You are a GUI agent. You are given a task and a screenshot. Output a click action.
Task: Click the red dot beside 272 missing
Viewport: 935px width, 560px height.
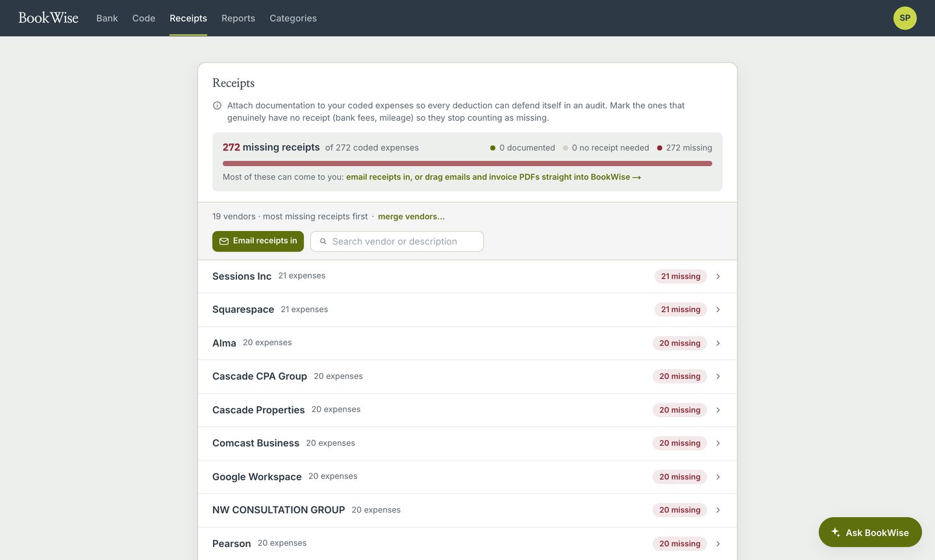click(660, 148)
